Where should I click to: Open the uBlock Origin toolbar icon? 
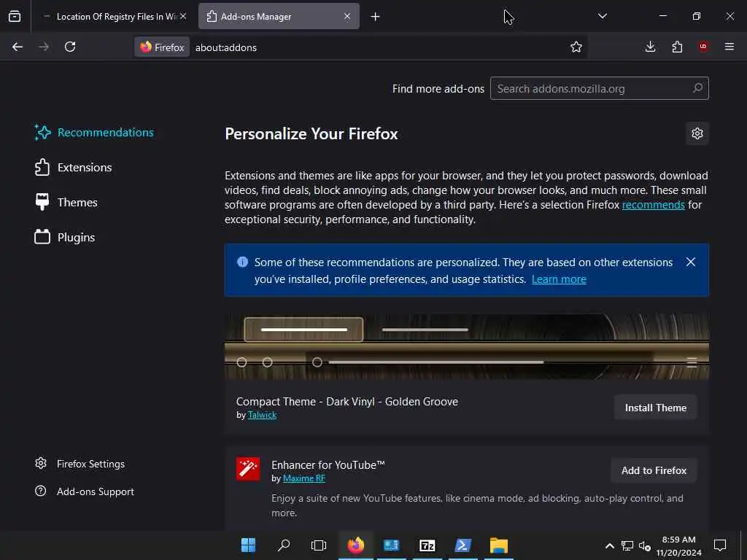703,47
